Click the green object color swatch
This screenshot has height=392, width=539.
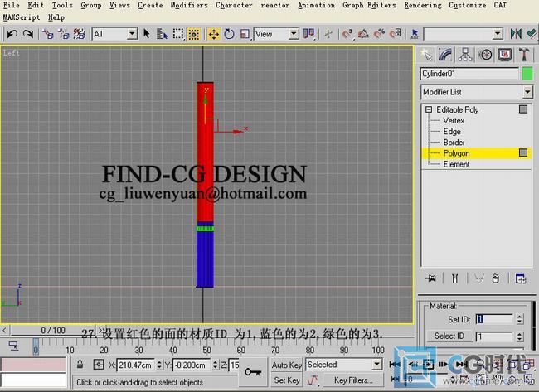527,74
